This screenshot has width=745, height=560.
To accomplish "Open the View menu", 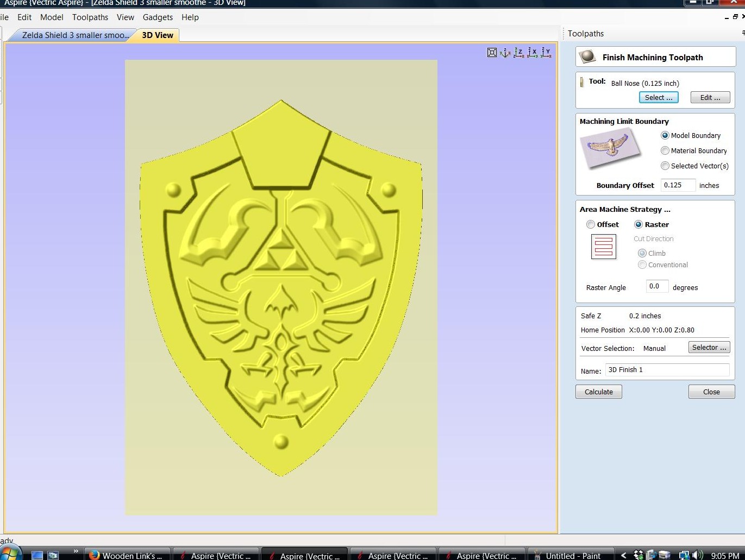I will 126,17.
